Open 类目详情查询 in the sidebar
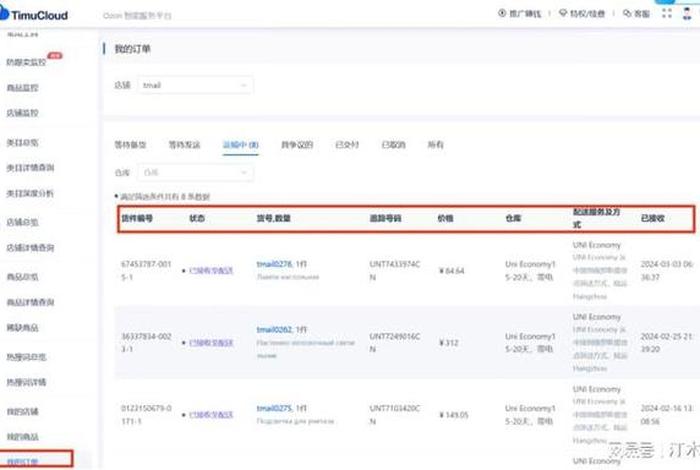The image size is (700, 470). point(30,167)
